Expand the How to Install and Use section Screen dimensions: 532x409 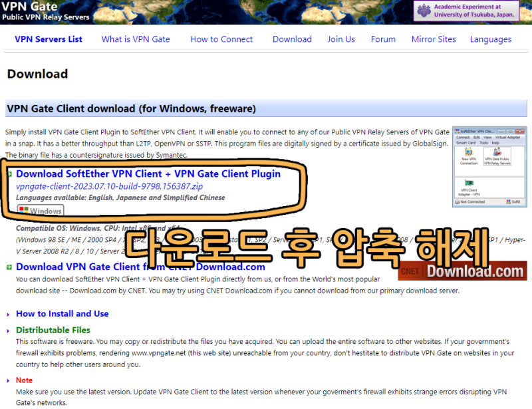(x=62, y=313)
